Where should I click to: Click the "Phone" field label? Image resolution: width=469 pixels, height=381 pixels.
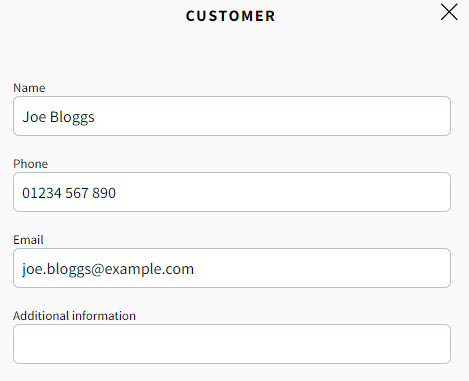point(30,164)
